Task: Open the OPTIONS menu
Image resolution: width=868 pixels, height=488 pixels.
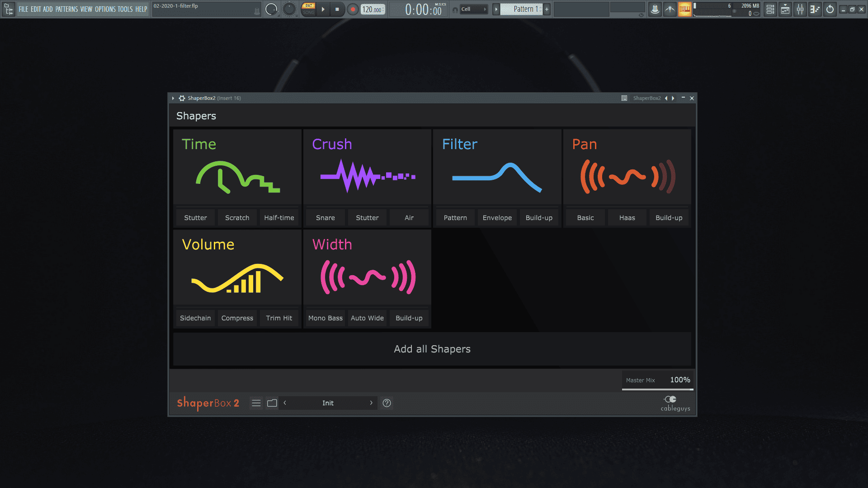Action: (x=105, y=9)
